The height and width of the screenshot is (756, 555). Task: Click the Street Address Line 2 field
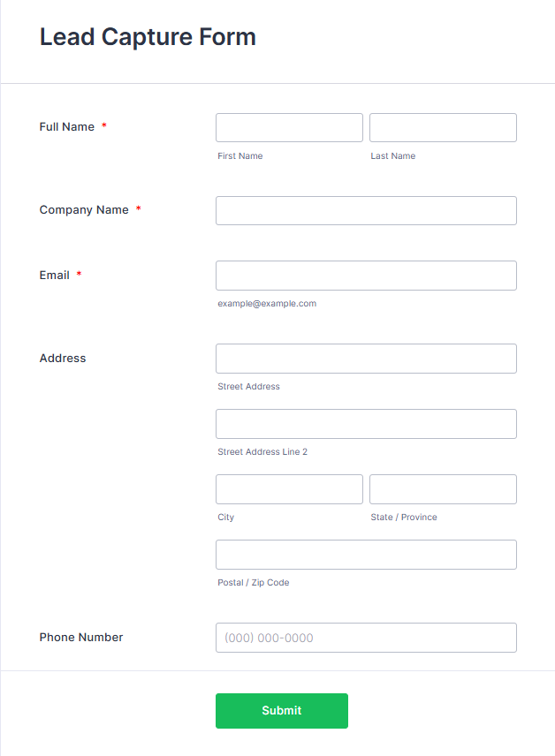[x=366, y=424]
